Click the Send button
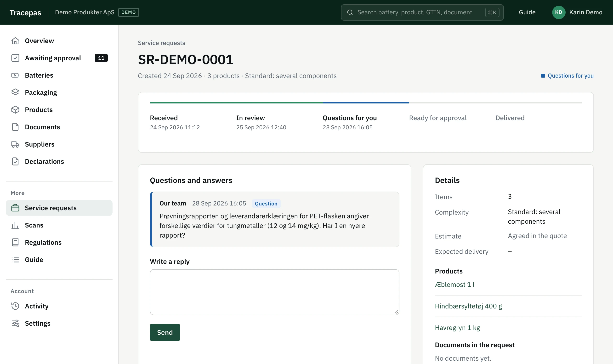This screenshot has width=613, height=364. [x=165, y=332]
